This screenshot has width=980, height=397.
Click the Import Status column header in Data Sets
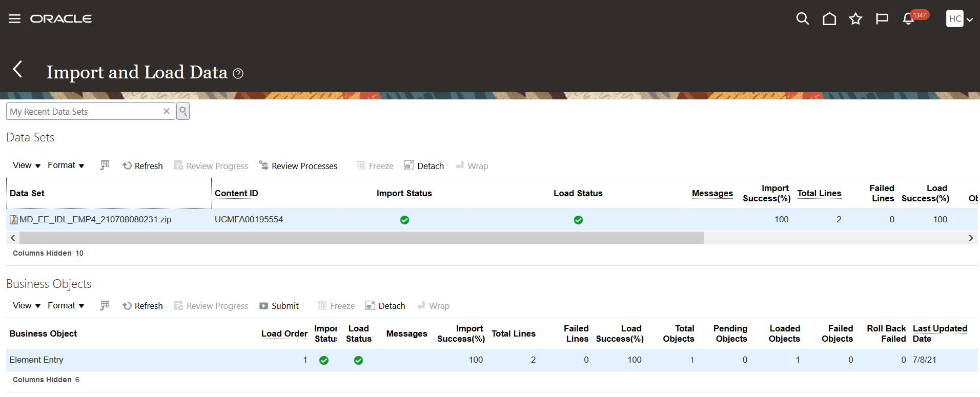(404, 193)
